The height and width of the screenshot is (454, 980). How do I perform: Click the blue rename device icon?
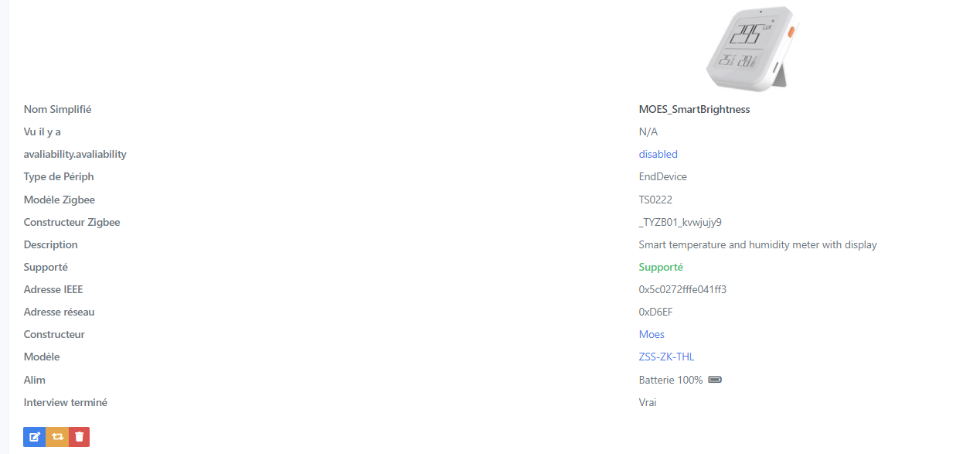[x=35, y=437]
